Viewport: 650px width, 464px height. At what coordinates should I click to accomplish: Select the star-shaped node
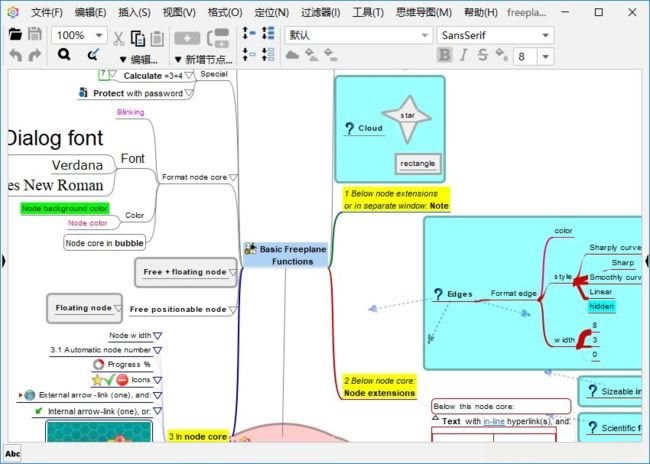click(407, 119)
